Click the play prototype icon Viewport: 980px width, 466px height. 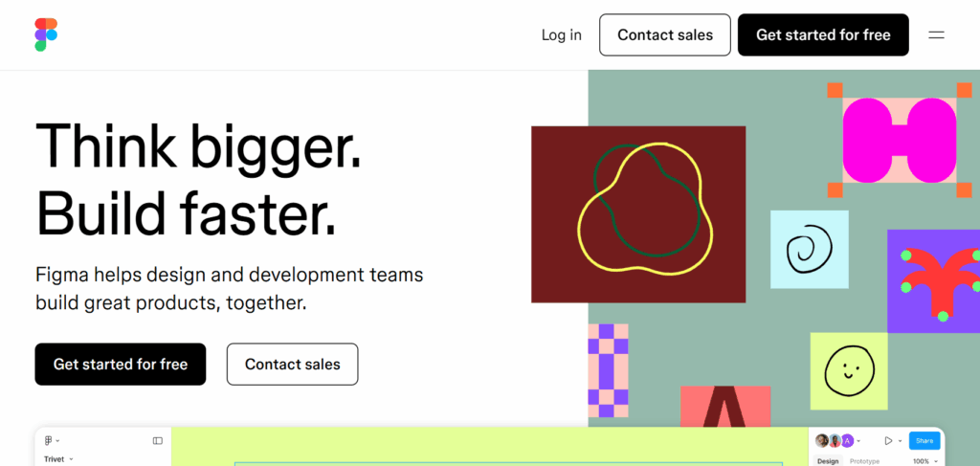point(887,441)
